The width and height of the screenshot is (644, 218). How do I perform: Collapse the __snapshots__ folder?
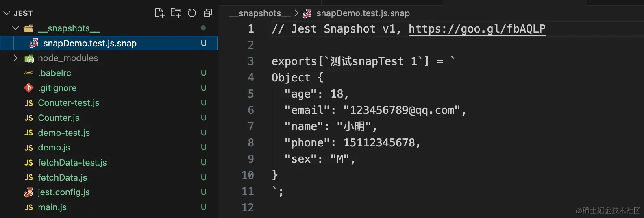coord(15,28)
